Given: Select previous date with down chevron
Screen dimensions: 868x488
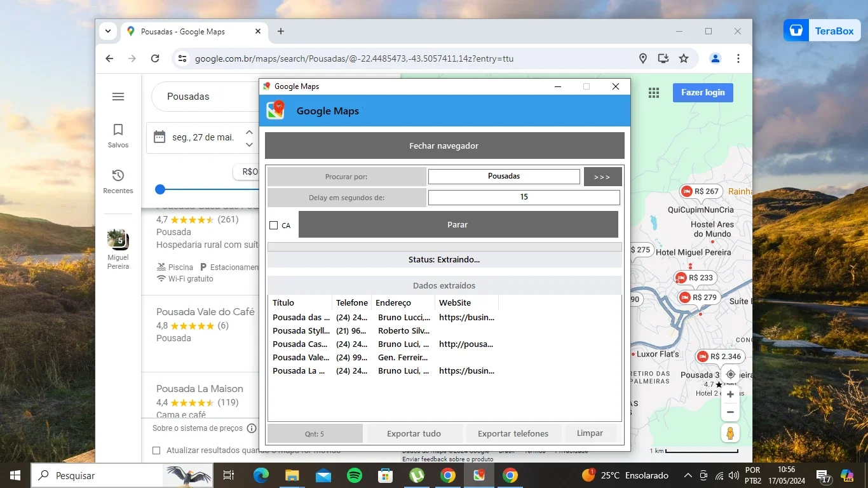Looking at the screenshot, I should (249, 144).
